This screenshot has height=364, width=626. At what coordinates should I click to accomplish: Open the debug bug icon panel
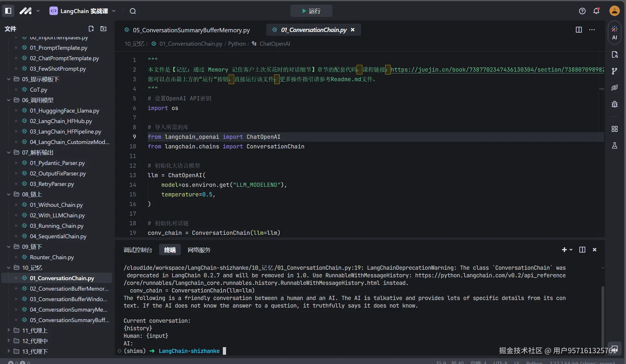614,104
